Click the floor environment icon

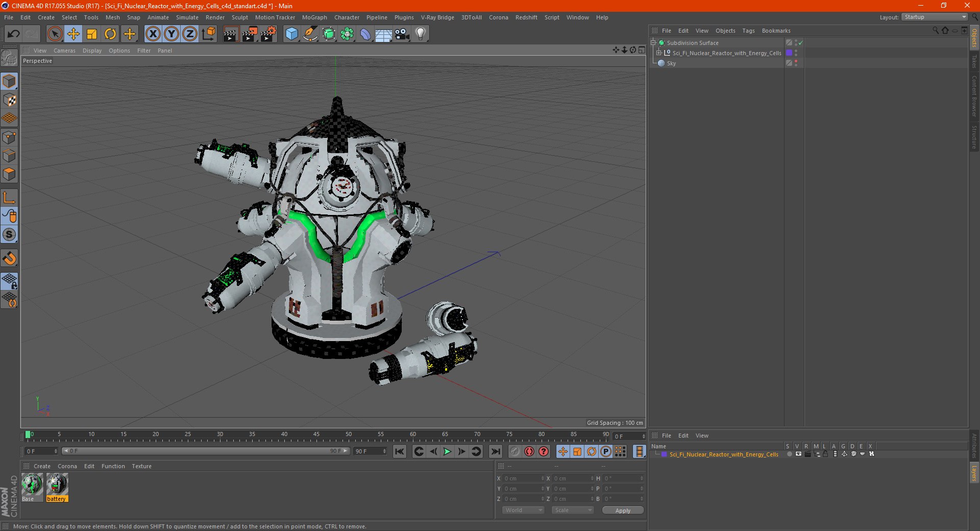tap(384, 34)
